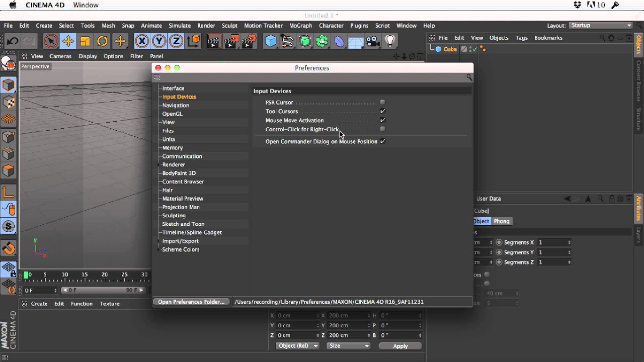The image size is (644, 362).
Task: Toggle the X axis lock
Action: click(x=142, y=41)
